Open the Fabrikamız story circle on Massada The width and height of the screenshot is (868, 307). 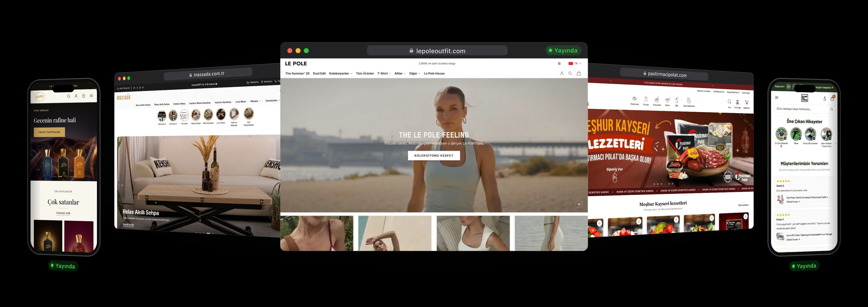[x=162, y=116]
